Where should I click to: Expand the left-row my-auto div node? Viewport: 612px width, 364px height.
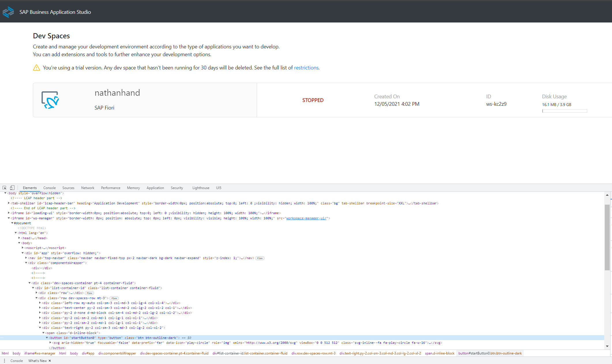point(40,303)
